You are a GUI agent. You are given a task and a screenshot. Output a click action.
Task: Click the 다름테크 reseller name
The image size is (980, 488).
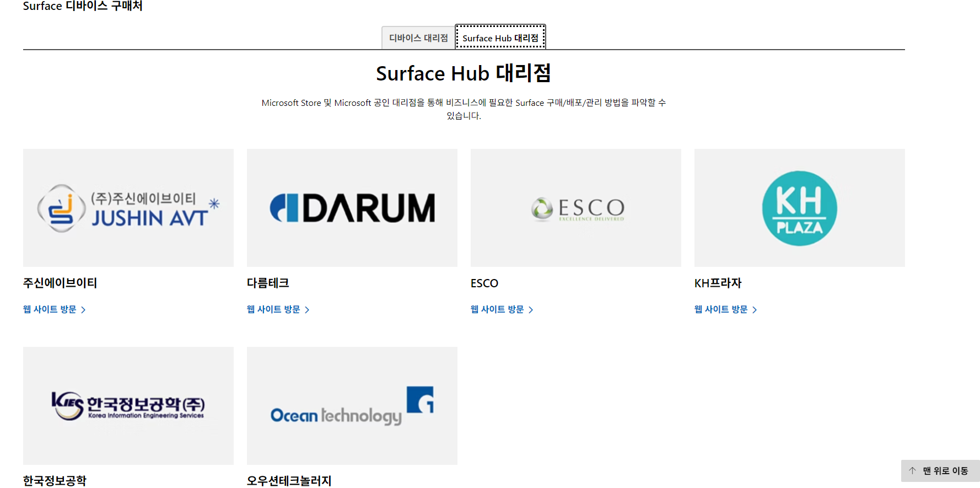click(x=268, y=283)
